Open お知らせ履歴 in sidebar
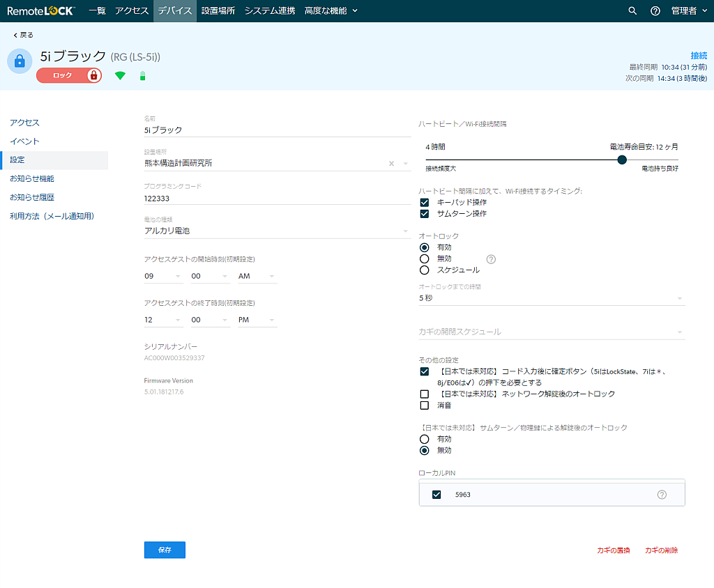The height and width of the screenshot is (588, 714). (32, 198)
